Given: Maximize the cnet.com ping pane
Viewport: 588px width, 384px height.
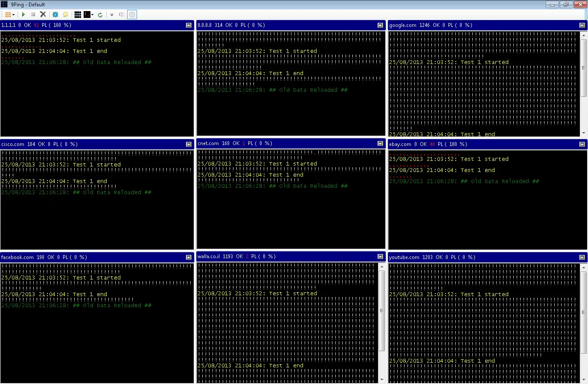Looking at the screenshot, I should [x=380, y=143].
